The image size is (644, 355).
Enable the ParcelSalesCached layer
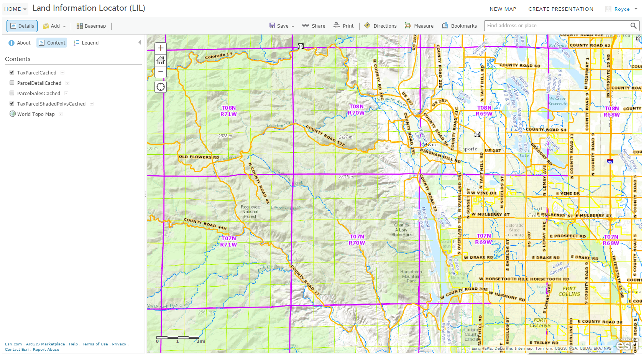(x=12, y=93)
